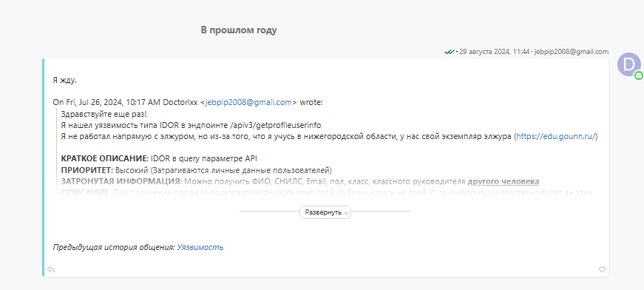
Task: Click the Я жду. message text
Action: tap(65, 81)
